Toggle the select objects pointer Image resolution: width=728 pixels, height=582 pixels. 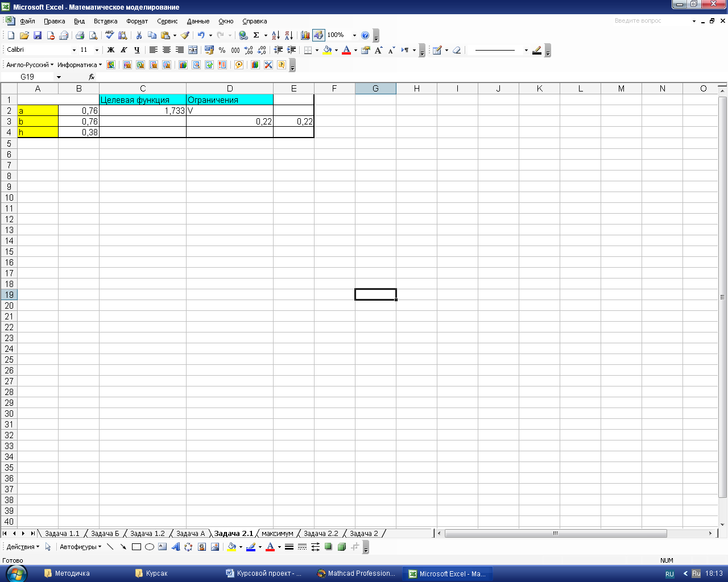click(48, 547)
